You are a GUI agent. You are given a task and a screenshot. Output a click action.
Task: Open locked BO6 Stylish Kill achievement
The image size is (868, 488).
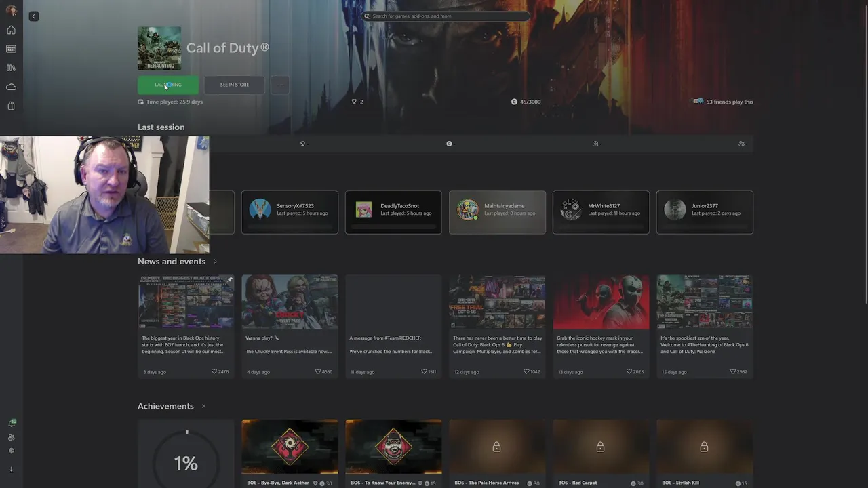click(x=705, y=453)
